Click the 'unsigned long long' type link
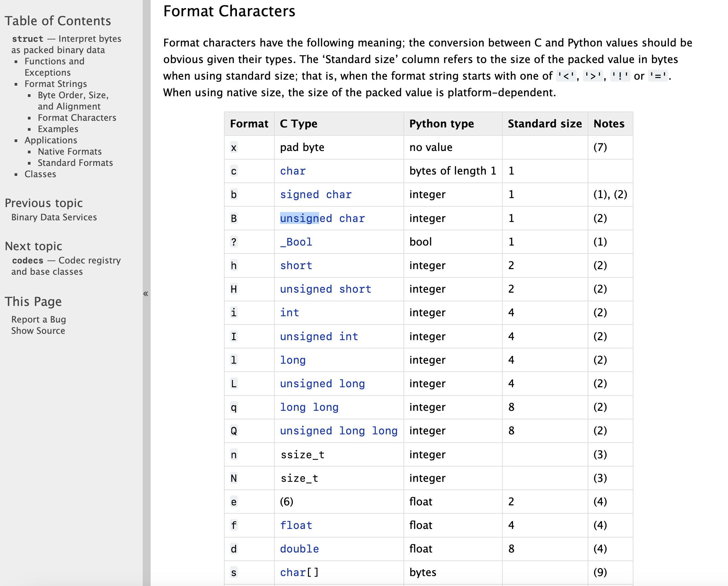Screen dimensions: 728x586 (x=339, y=431)
